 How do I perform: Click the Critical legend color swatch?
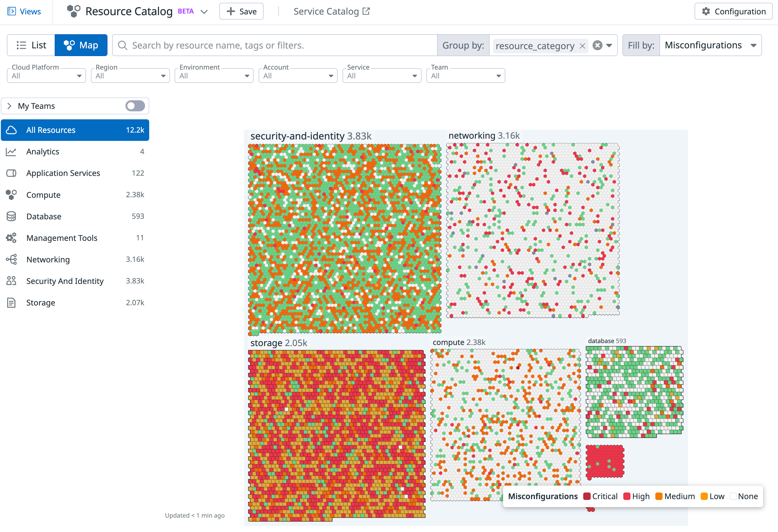click(587, 496)
